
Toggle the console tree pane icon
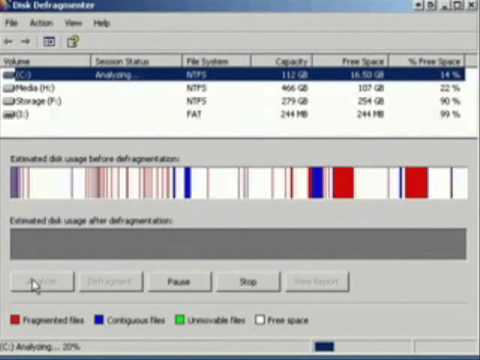pyautogui.click(x=49, y=42)
